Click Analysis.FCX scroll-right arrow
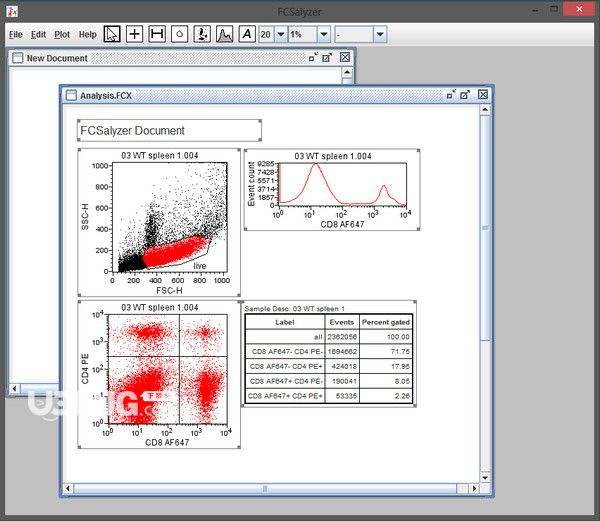The width and height of the screenshot is (600, 521). tap(474, 488)
